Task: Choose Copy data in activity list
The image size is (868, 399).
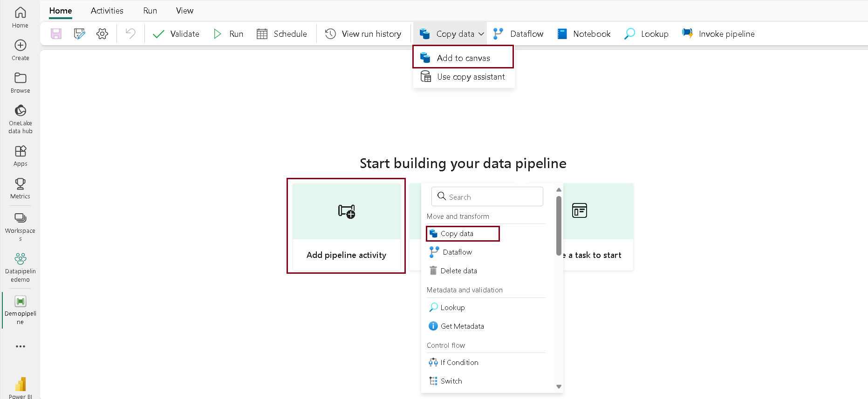Action: (463, 234)
